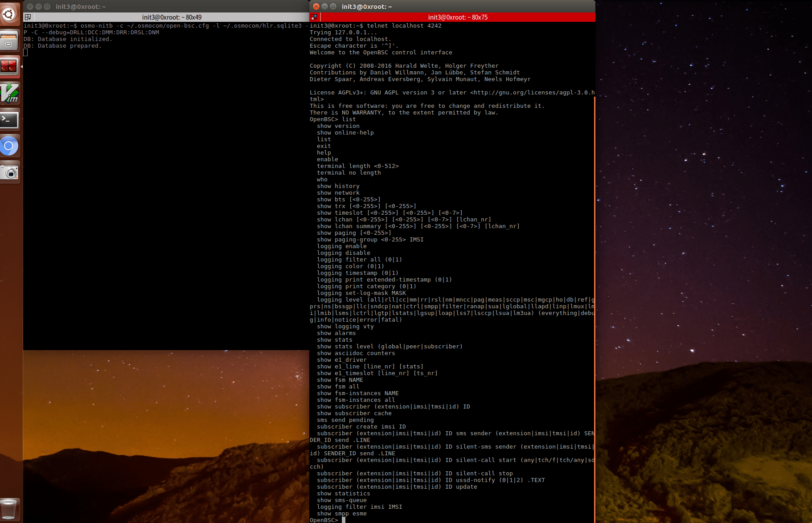This screenshot has height=523, width=812.
Task: Open the Trash in the launcher
Action: (9, 509)
